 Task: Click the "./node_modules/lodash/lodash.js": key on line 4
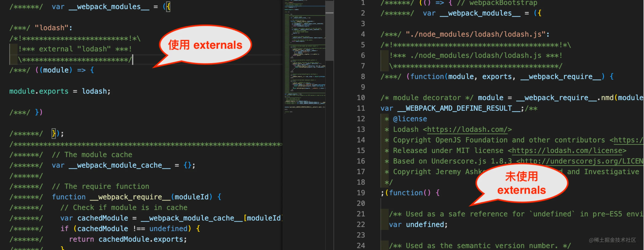pyautogui.click(x=477, y=34)
